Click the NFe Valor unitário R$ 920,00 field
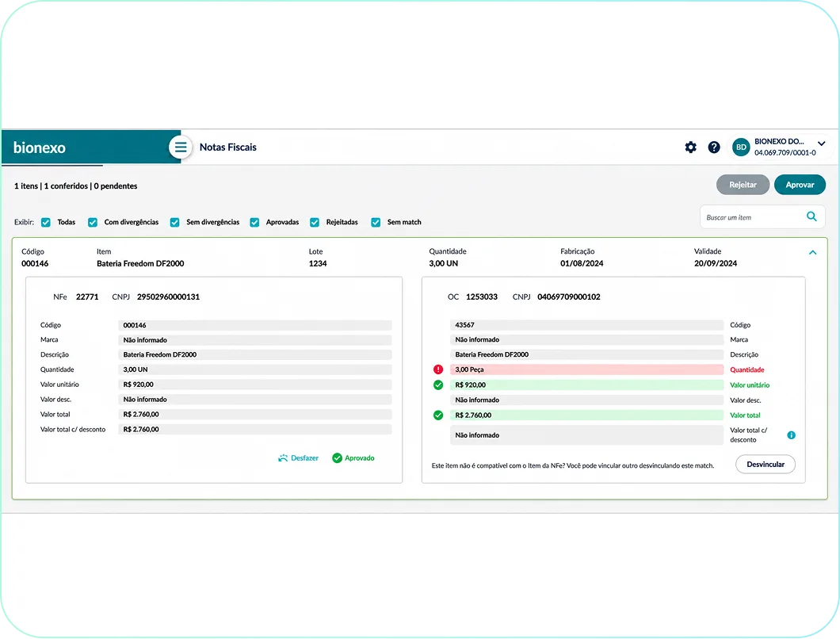 point(255,385)
